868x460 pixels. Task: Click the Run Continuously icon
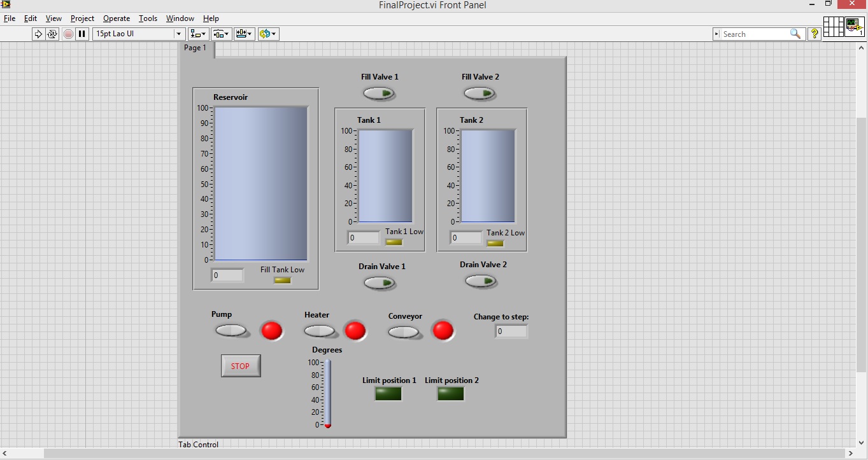click(x=52, y=34)
